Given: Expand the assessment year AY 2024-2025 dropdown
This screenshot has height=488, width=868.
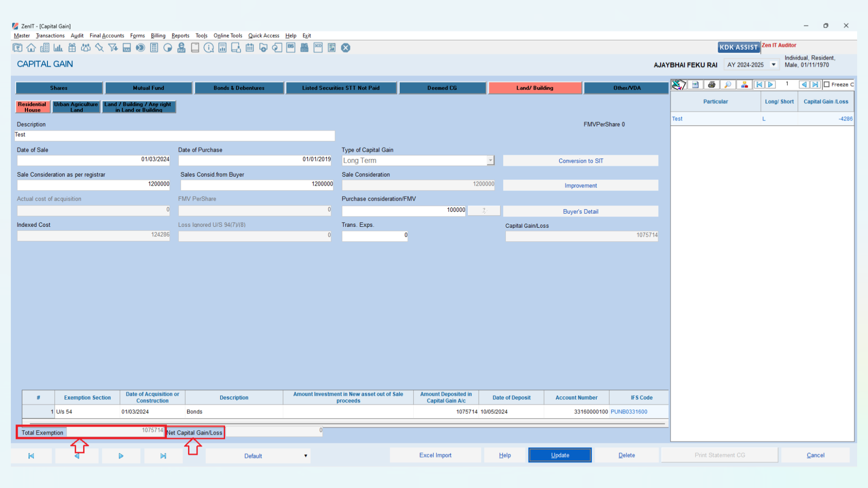Looking at the screenshot, I should (x=774, y=65).
